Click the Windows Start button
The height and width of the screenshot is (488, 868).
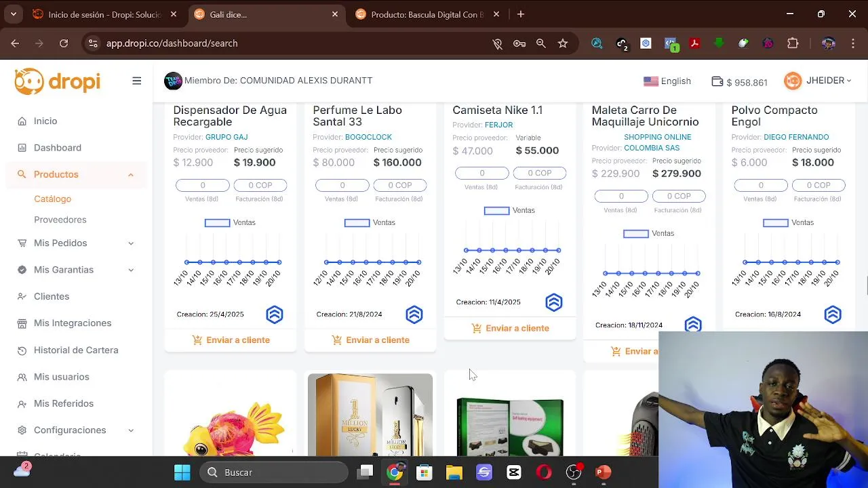pos(182,472)
